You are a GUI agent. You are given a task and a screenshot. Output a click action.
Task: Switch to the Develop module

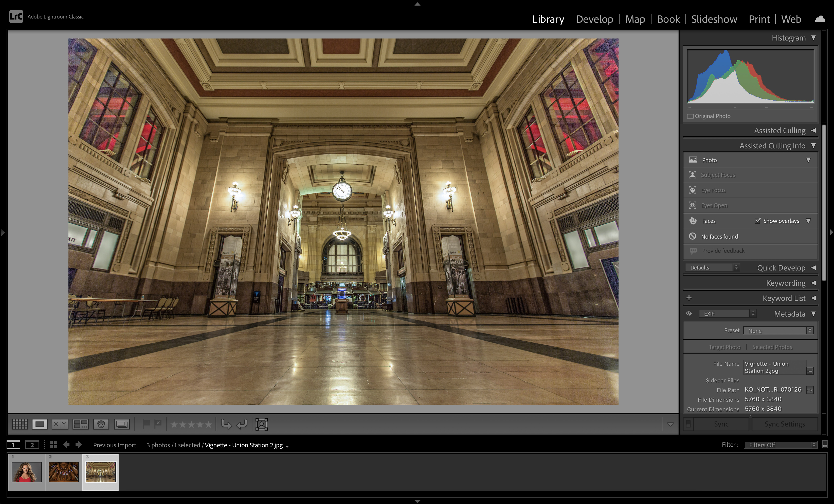pyautogui.click(x=594, y=19)
